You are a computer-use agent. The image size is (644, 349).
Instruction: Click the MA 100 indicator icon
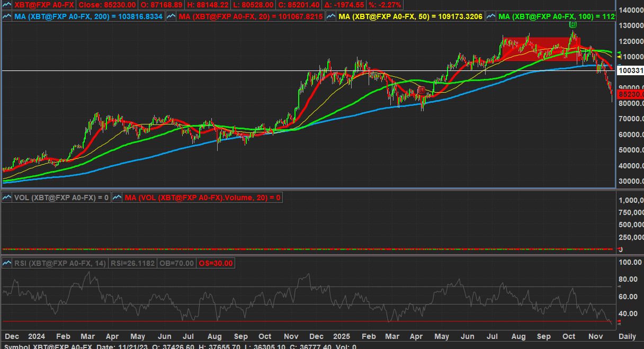coord(491,16)
